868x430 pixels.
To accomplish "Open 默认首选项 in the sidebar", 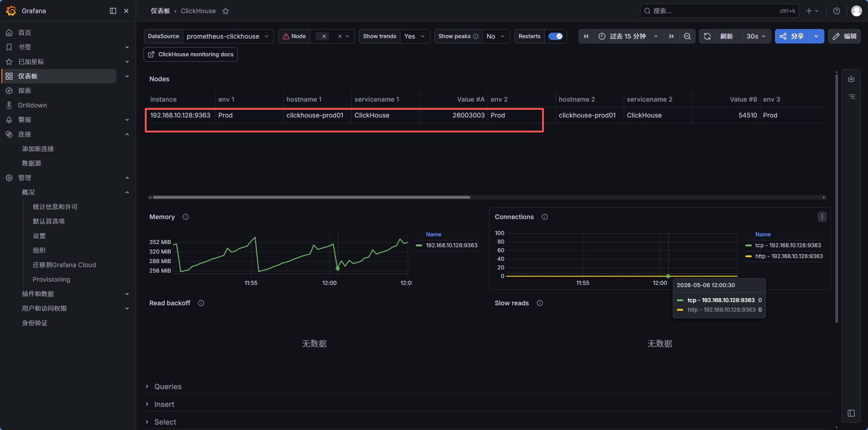I will tap(49, 221).
